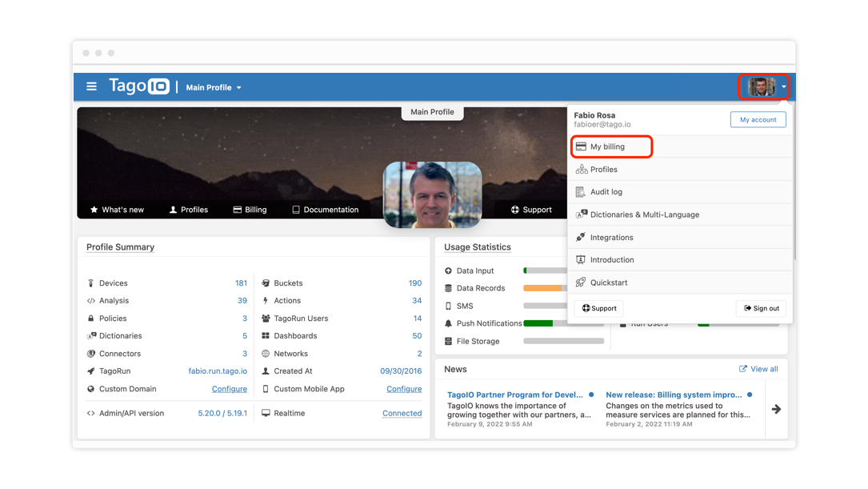Click the Data Records database icon
868x489 pixels.
[x=448, y=288]
